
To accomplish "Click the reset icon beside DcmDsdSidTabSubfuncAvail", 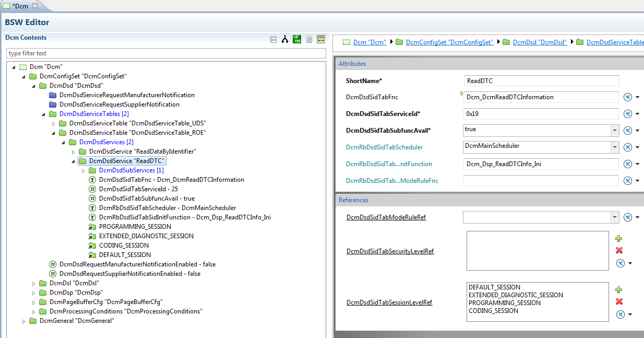I will (x=628, y=131).
